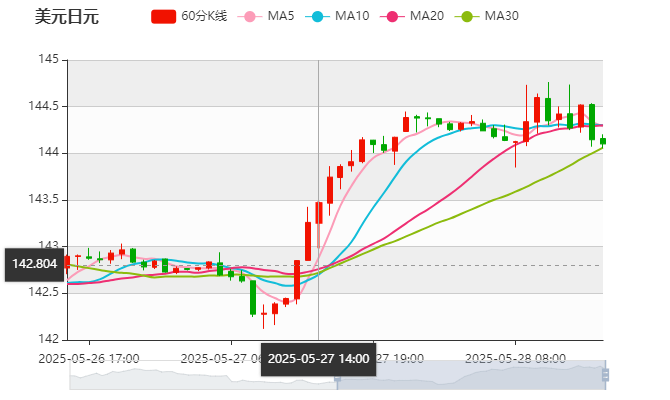The image size is (670, 400).
Task: Click the 2025-05-26 17:00 axis label
Action: click(x=89, y=359)
